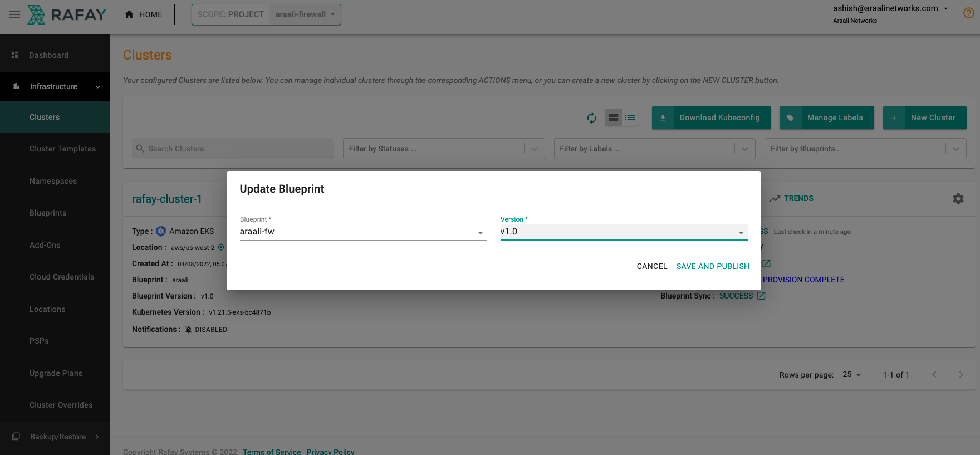Go to HOME via house icon
The image size is (980, 455).
click(129, 14)
